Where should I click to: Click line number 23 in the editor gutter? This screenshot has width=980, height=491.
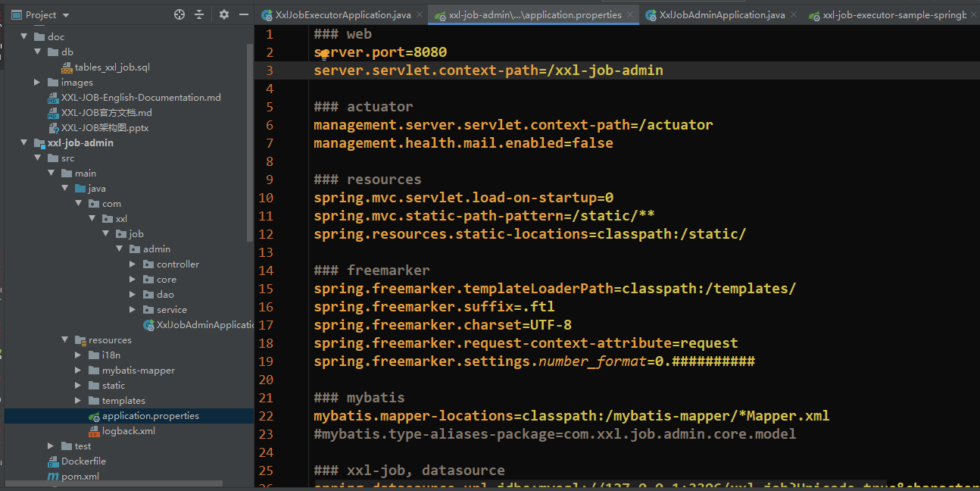(x=266, y=434)
